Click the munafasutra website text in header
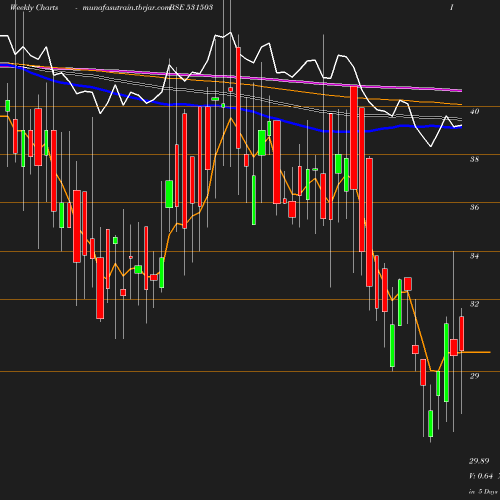 tap(126, 8)
